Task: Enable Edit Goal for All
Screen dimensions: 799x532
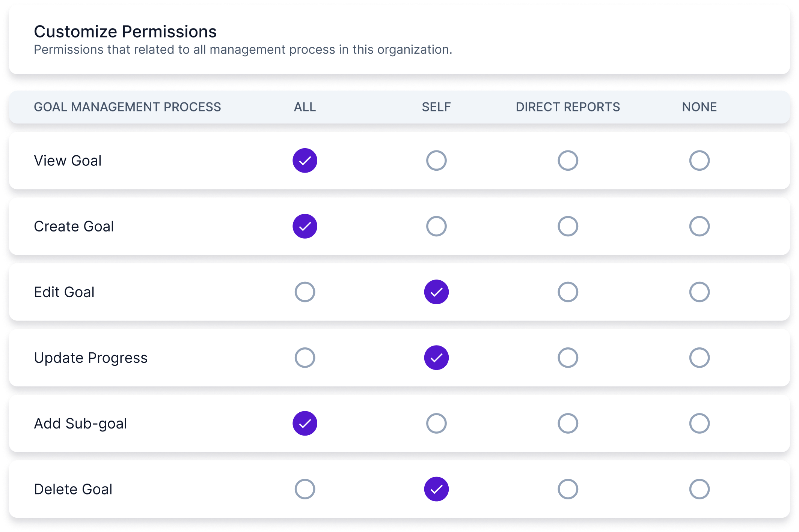Action: point(305,292)
